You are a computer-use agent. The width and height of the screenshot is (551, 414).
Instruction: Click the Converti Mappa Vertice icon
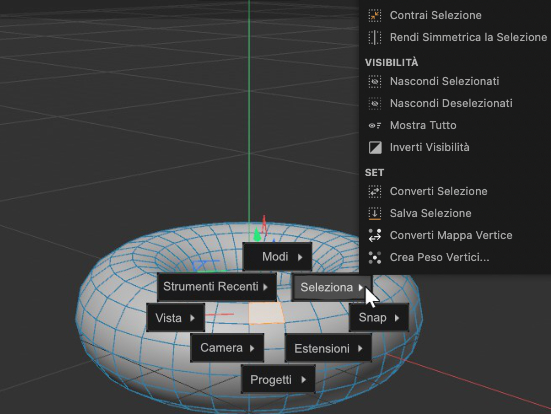pyautogui.click(x=375, y=235)
